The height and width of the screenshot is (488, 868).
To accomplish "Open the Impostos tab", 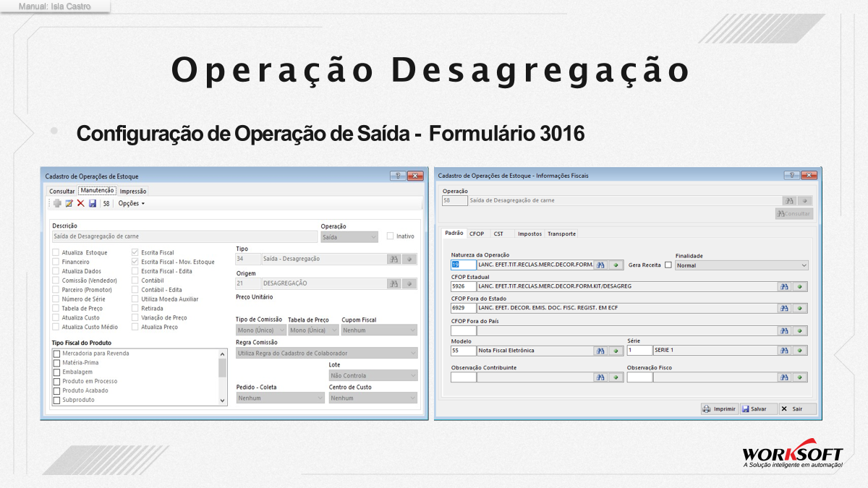I will [529, 234].
